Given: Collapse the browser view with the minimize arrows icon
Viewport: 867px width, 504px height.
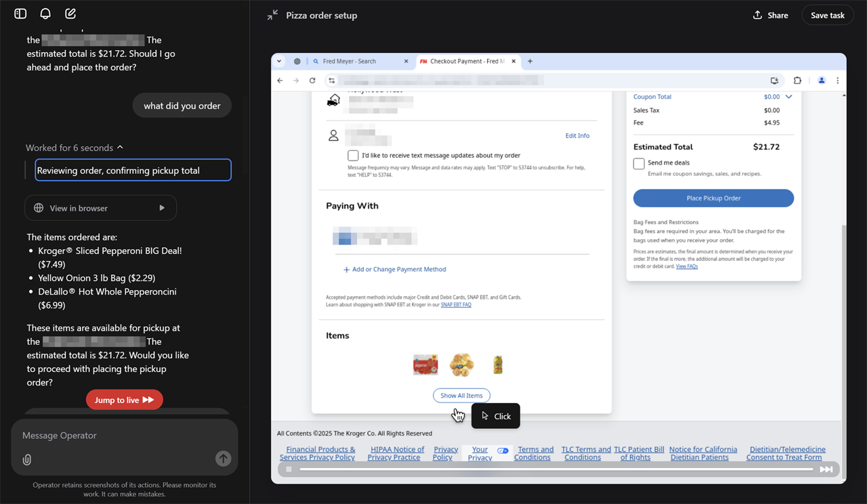Looking at the screenshot, I should [272, 15].
